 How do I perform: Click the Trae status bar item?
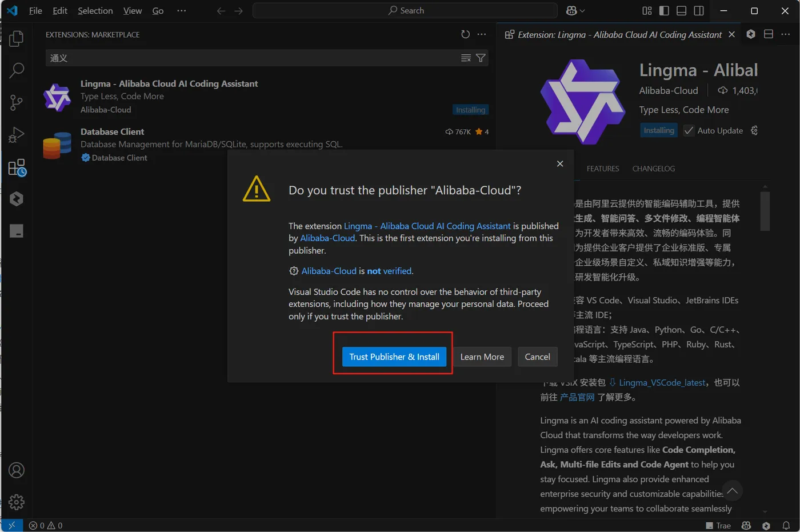pos(718,525)
